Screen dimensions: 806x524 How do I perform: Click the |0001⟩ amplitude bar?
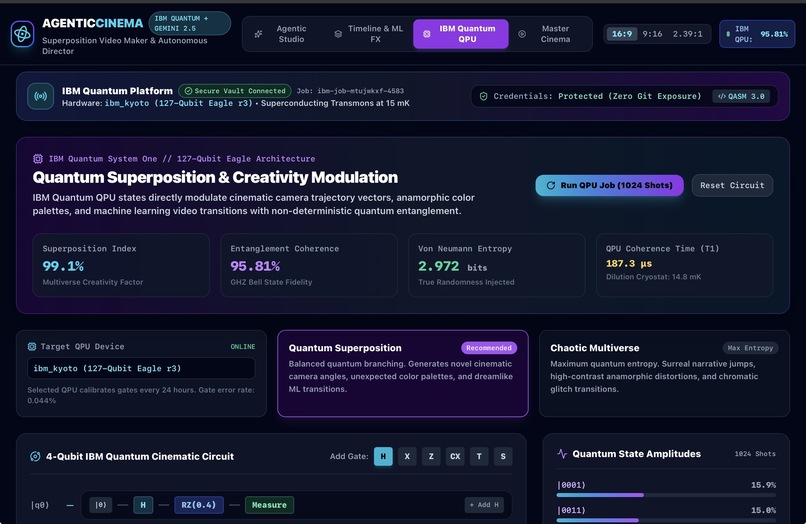(666, 495)
